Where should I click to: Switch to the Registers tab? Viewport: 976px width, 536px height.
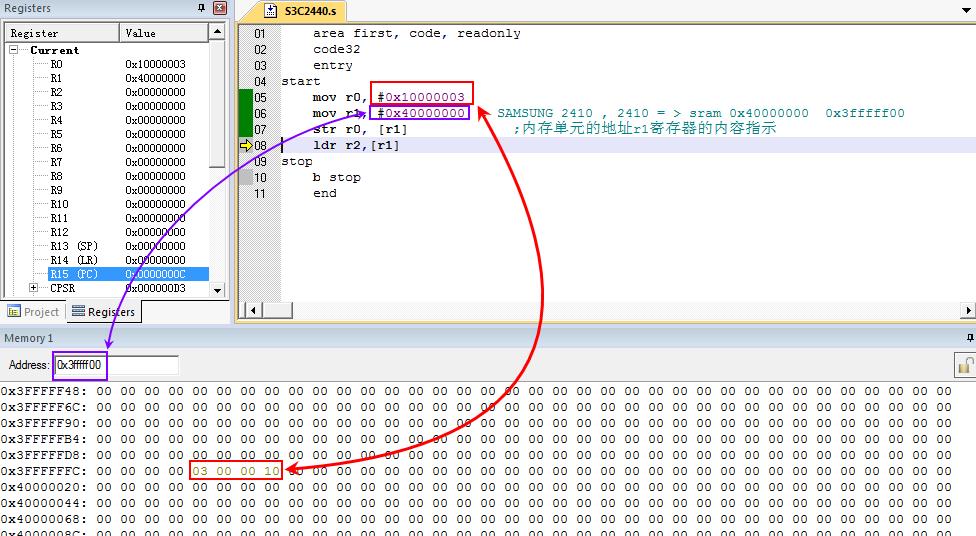(103, 312)
